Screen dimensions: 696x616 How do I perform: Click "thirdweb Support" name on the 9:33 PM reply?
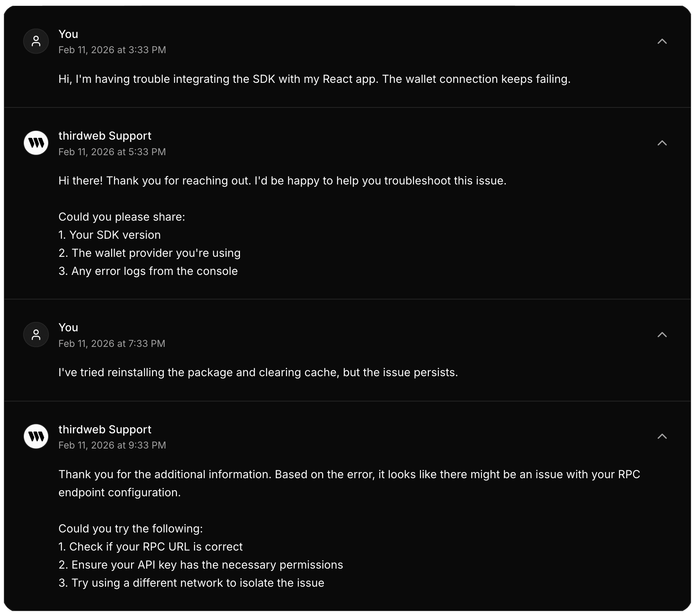click(105, 429)
